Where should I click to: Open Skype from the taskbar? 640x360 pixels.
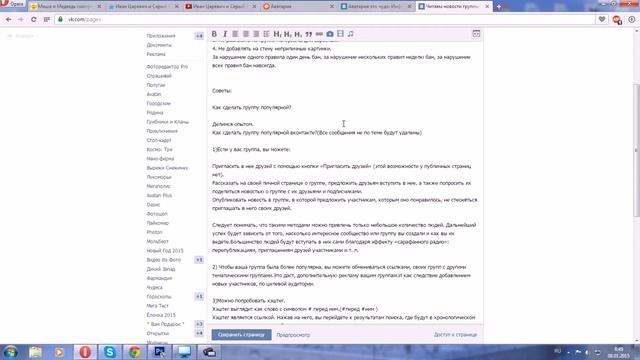tap(109, 352)
